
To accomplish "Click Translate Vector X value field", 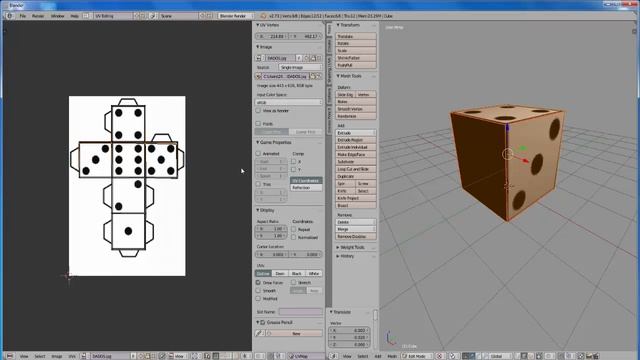I will (x=350, y=330).
